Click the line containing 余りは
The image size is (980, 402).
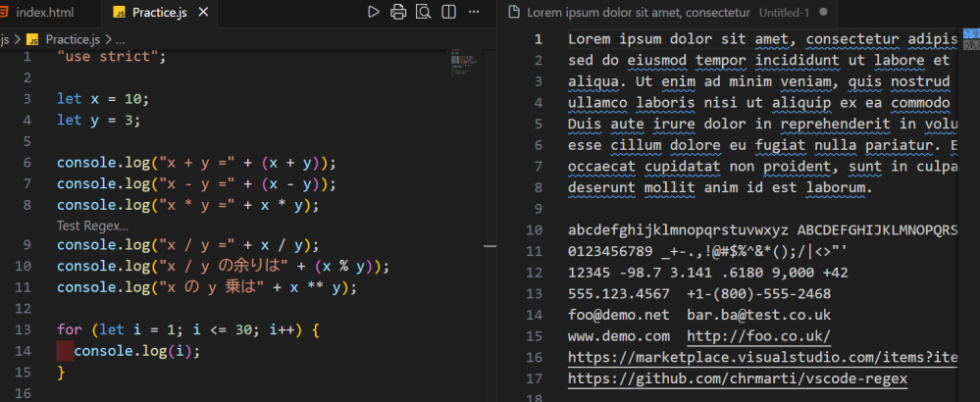pyautogui.click(x=223, y=267)
